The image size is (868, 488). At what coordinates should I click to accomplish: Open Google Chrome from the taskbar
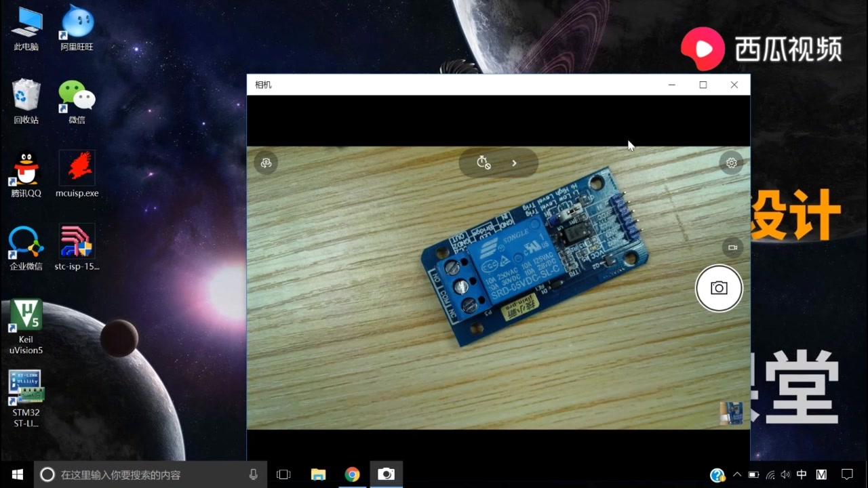pyautogui.click(x=352, y=474)
